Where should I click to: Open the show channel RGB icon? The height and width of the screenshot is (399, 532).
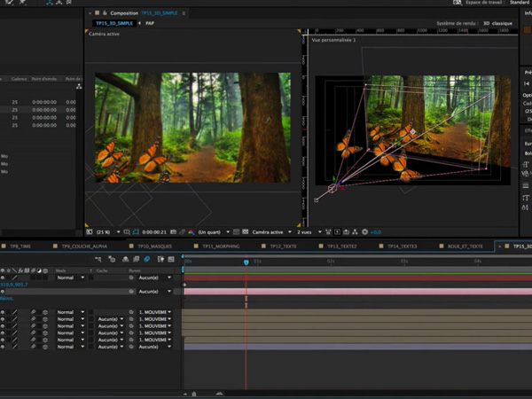191,232
